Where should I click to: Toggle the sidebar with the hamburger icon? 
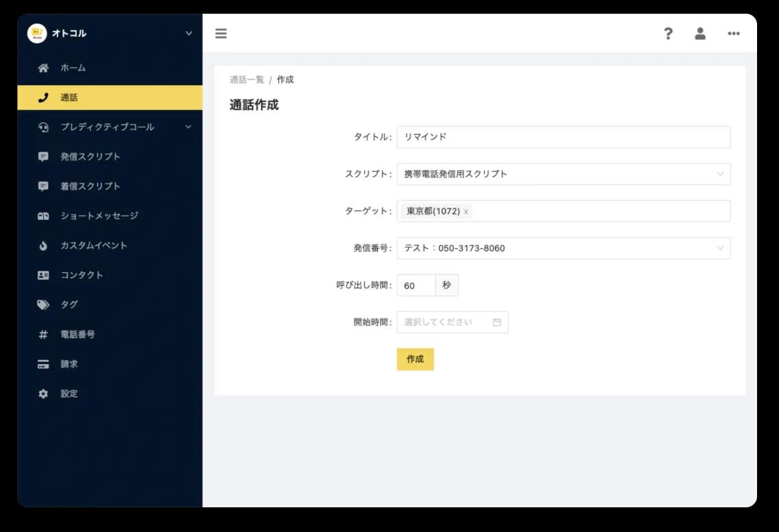click(x=221, y=32)
